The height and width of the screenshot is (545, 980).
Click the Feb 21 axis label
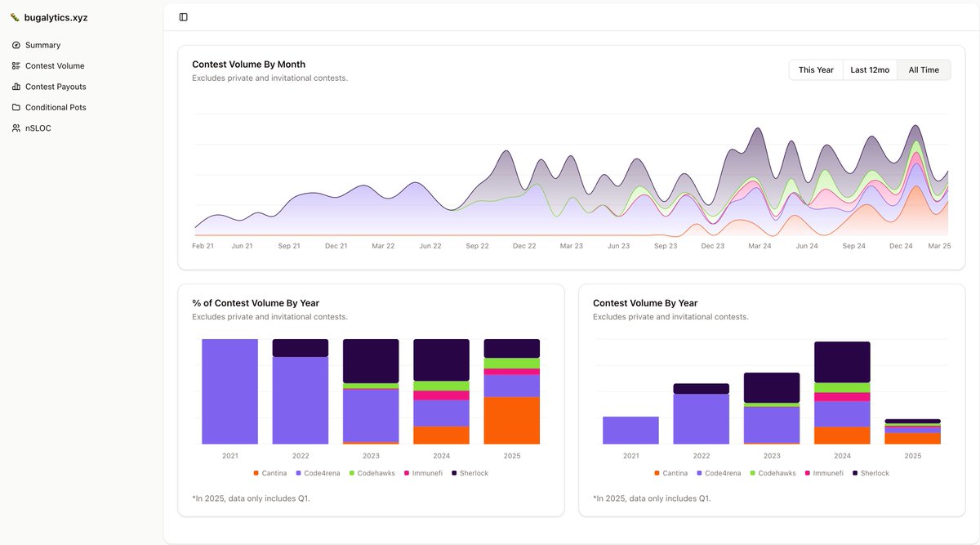pyautogui.click(x=203, y=246)
